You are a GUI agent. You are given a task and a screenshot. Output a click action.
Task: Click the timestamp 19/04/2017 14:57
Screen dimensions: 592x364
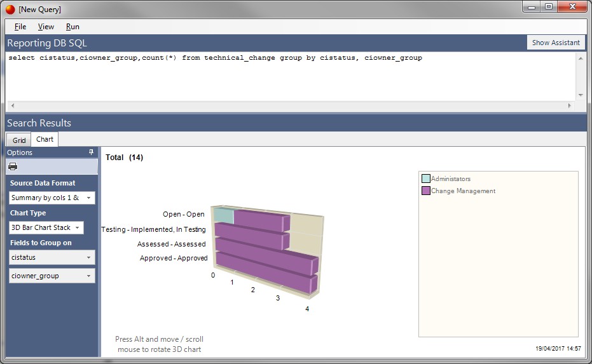coord(558,349)
